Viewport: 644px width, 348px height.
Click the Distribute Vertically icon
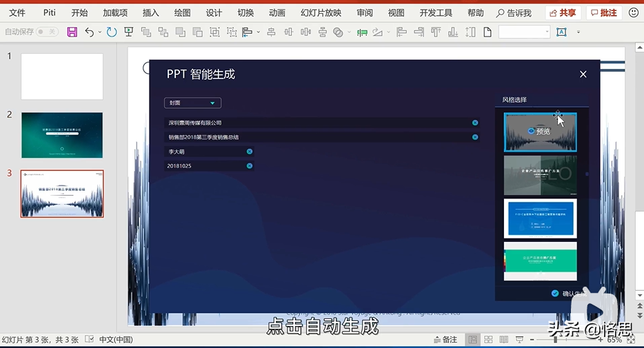(323, 32)
